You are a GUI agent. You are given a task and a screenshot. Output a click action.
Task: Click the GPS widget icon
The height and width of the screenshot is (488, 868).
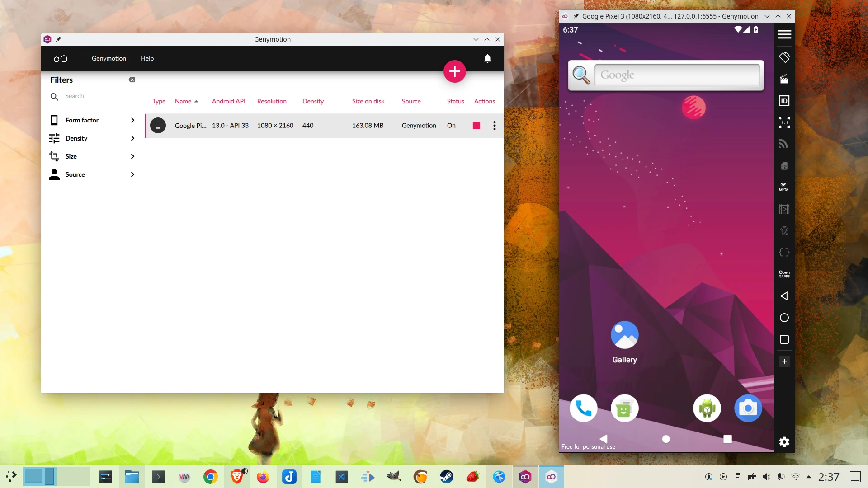point(783,187)
